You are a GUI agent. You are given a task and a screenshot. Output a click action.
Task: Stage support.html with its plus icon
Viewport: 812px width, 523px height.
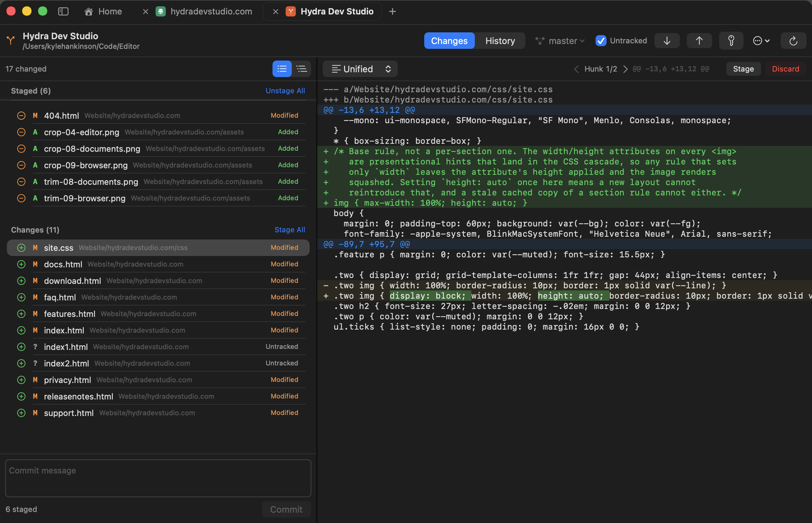(21, 413)
